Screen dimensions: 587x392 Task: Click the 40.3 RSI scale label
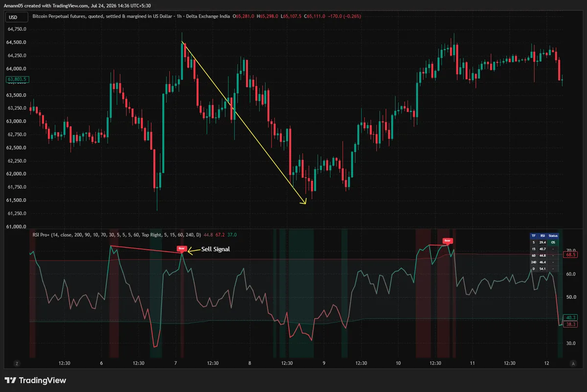[x=570, y=317]
